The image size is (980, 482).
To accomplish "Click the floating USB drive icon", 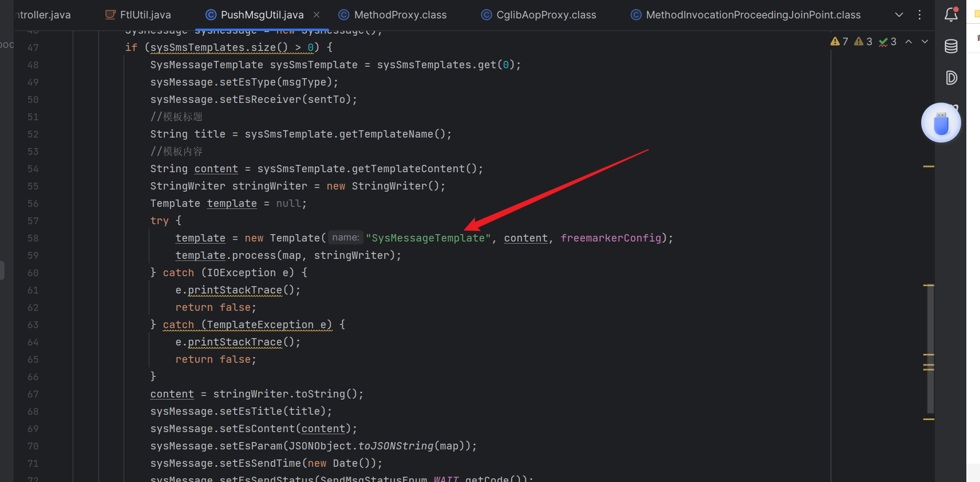I will [941, 123].
